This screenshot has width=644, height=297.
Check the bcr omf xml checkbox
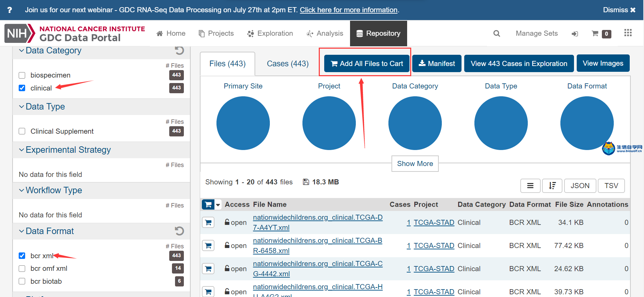(x=22, y=268)
